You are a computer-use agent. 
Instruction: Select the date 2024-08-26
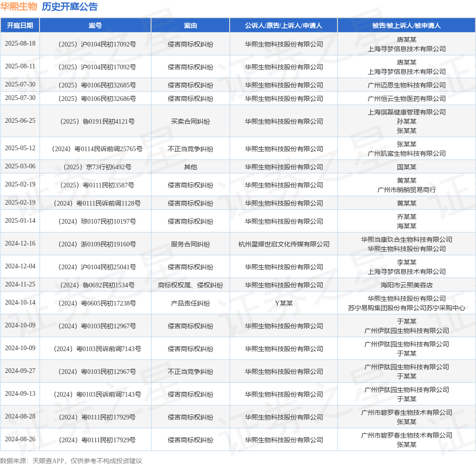(20, 439)
